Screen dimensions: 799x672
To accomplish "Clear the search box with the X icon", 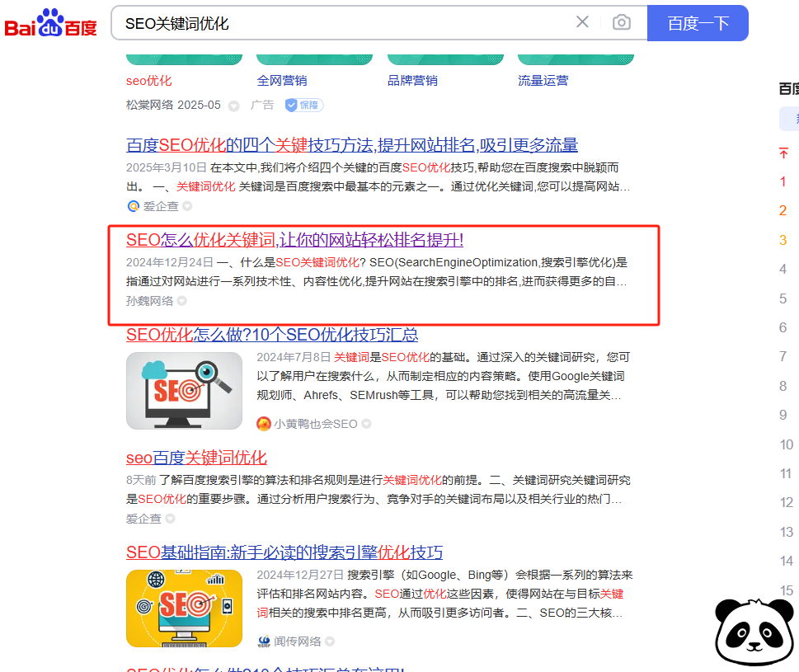I will 582,22.
